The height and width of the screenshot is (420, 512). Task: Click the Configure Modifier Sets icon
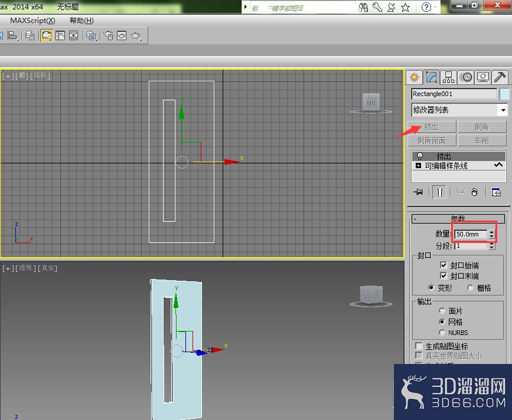(496, 192)
